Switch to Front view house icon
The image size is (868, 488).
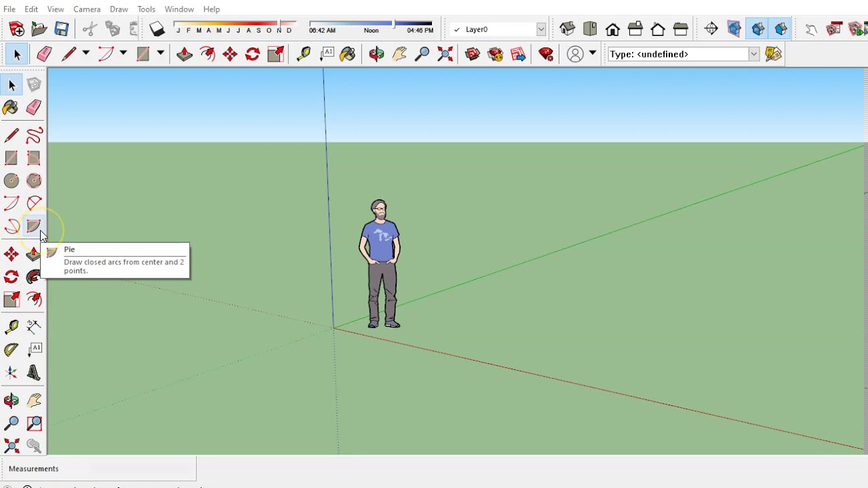click(x=613, y=29)
